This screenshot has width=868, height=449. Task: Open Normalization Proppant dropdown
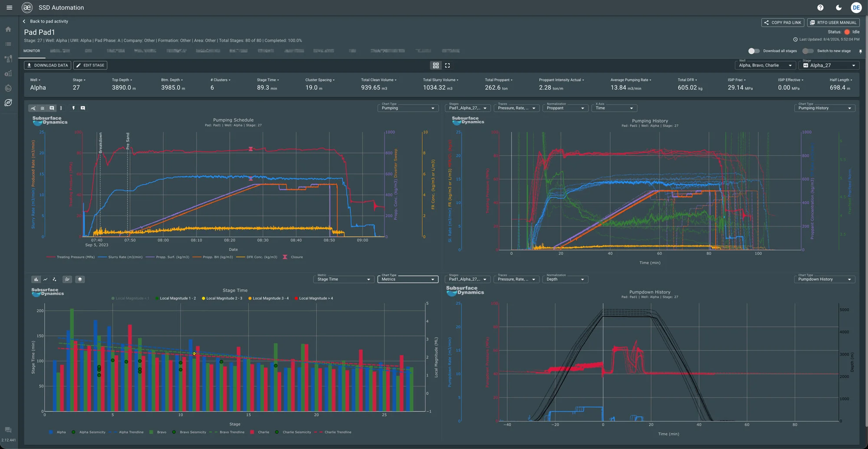tap(565, 108)
